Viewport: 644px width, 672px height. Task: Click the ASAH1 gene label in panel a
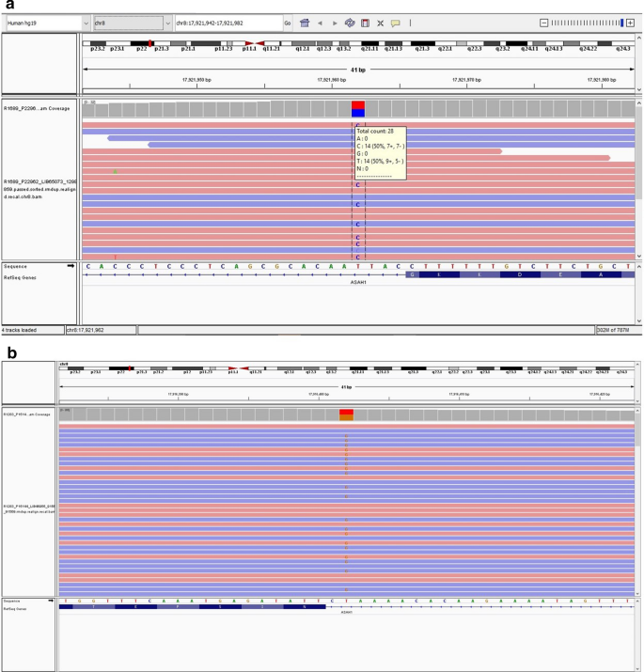pos(358,283)
